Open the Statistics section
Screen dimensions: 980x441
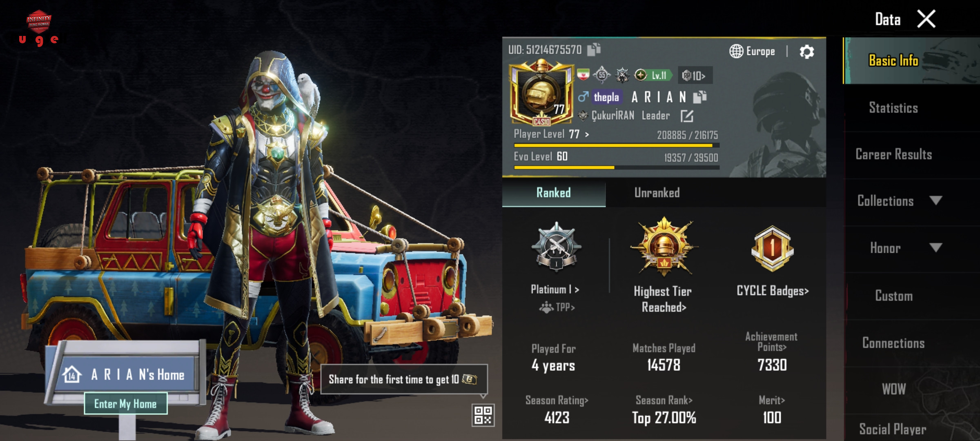pos(893,108)
